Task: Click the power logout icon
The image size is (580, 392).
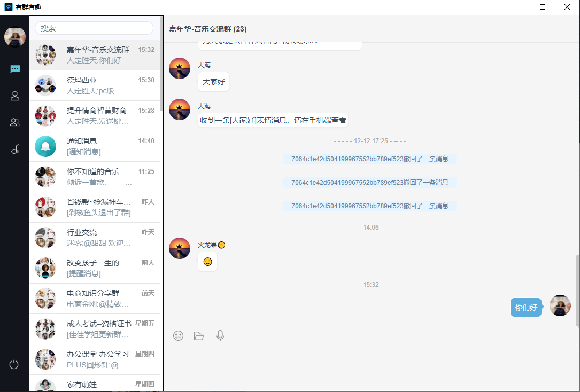Action: 14,364
